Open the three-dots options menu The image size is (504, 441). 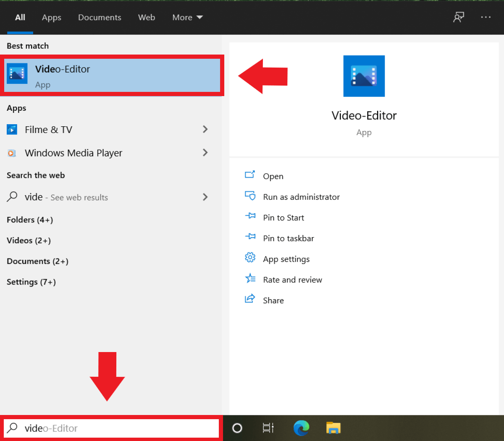coord(486,17)
